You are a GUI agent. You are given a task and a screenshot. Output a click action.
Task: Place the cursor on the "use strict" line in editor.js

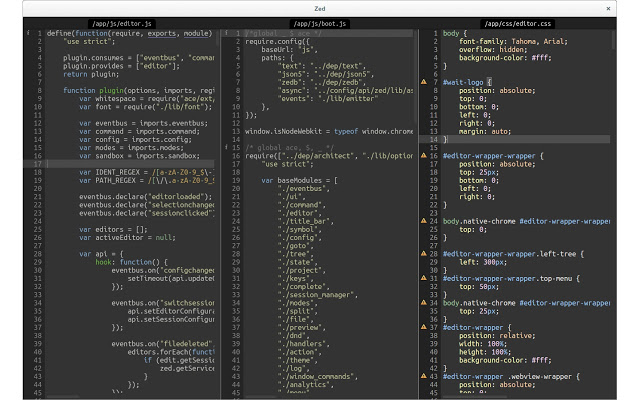(x=89, y=42)
